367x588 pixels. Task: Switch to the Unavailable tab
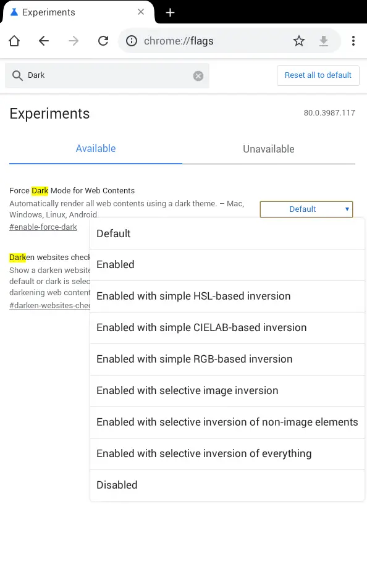click(x=269, y=149)
